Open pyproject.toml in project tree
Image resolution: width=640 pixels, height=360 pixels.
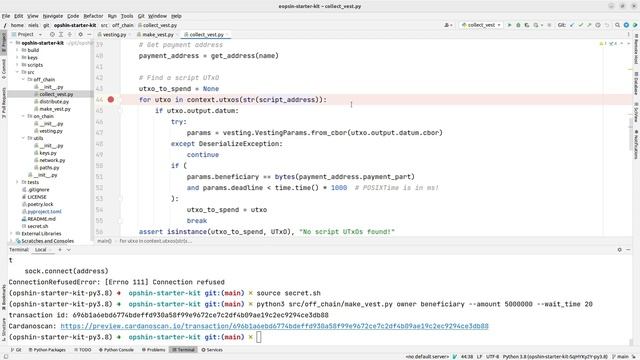(x=44, y=212)
